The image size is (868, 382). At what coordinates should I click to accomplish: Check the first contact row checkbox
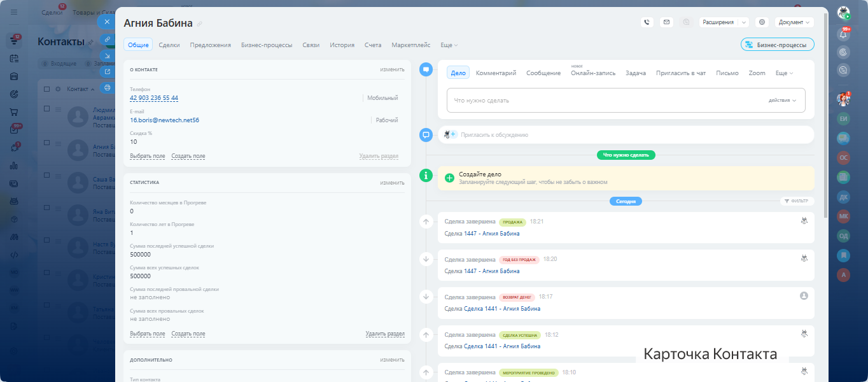pyautogui.click(x=46, y=109)
